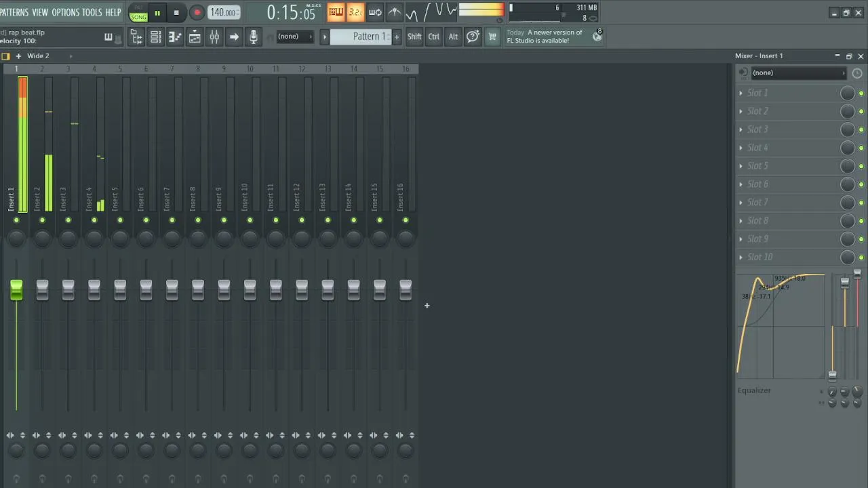This screenshot has width=868, height=488.
Task: Open the (none) input dropdown in mixer panel
Action: [x=798, y=73]
